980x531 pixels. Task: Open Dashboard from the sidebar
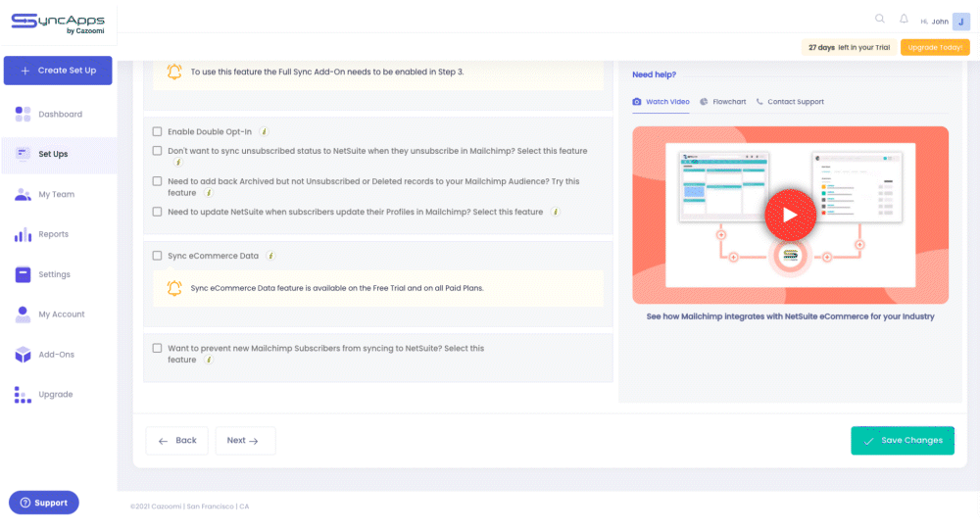[x=59, y=114]
